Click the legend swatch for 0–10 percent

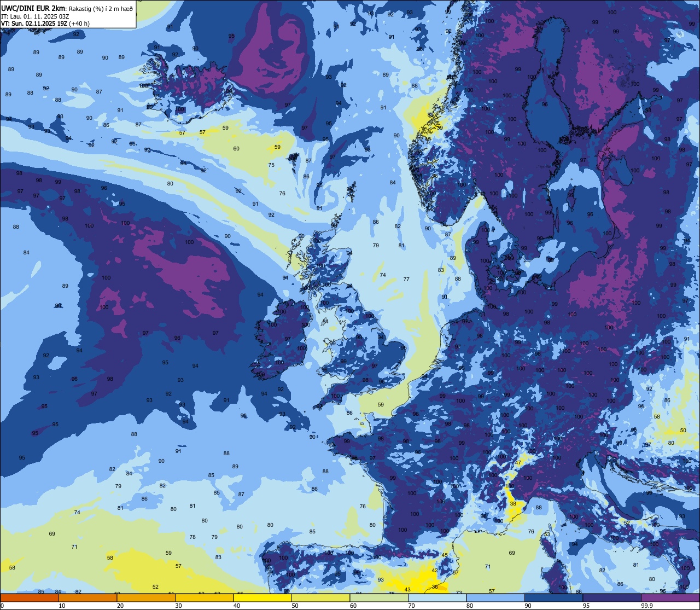30,597
